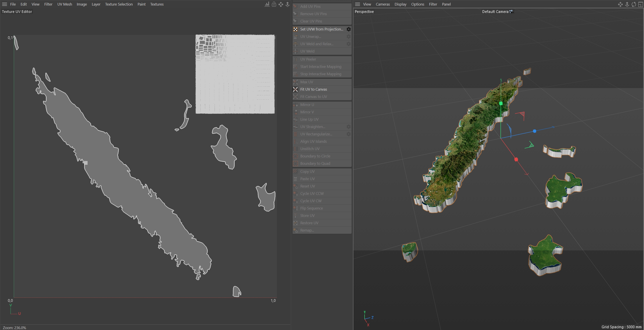Open the Cameras menu in viewport
This screenshot has height=330, width=644.
(382, 4)
